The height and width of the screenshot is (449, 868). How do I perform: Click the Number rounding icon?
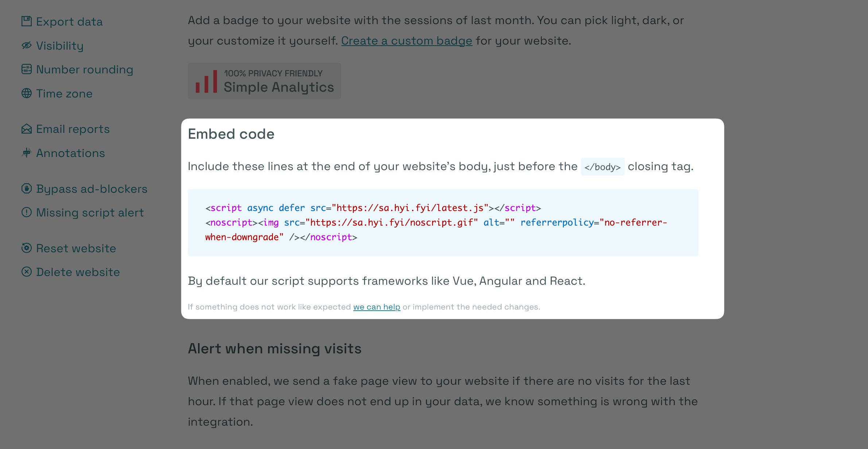[x=27, y=69]
